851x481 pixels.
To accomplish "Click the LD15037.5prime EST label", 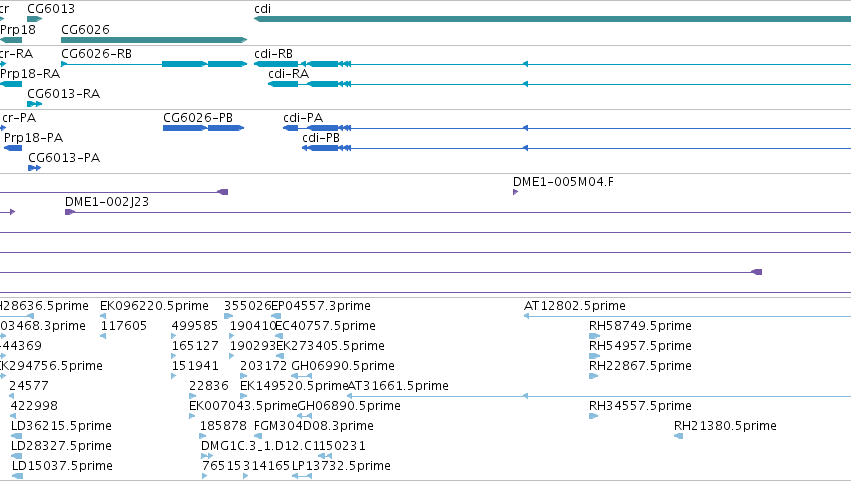I will click(62, 466).
